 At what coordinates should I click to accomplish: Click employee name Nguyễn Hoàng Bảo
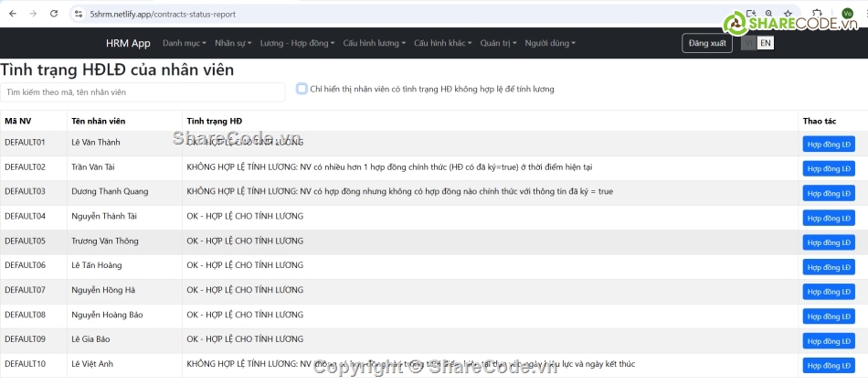pyautogui.click(x=107, y=315)
